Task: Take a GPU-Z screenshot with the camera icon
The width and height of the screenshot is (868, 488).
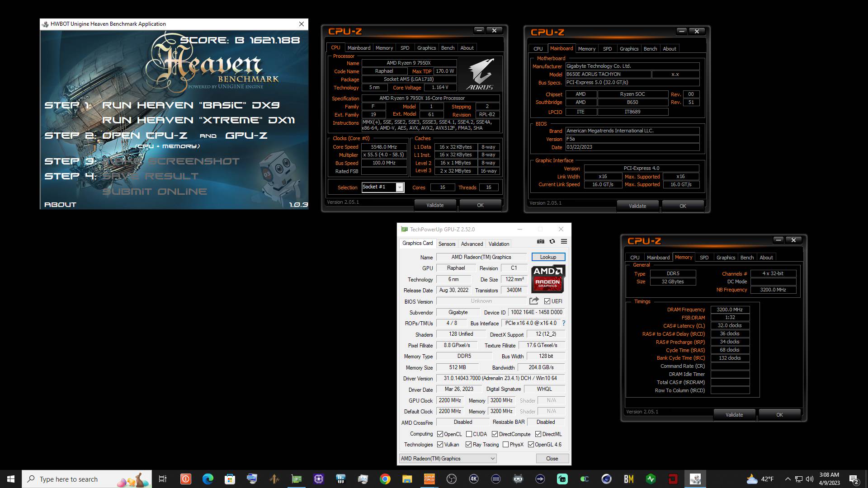Action: coord(540,241)
